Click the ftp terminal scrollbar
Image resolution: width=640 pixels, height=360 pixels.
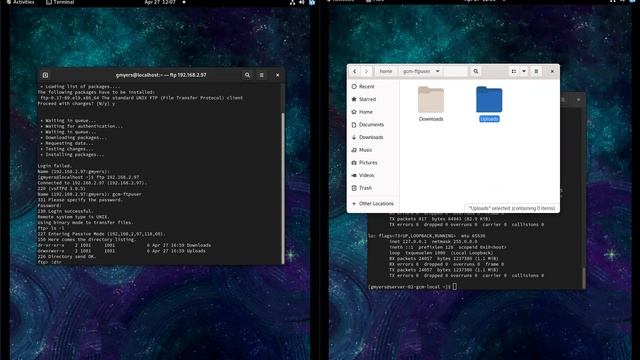282,188
